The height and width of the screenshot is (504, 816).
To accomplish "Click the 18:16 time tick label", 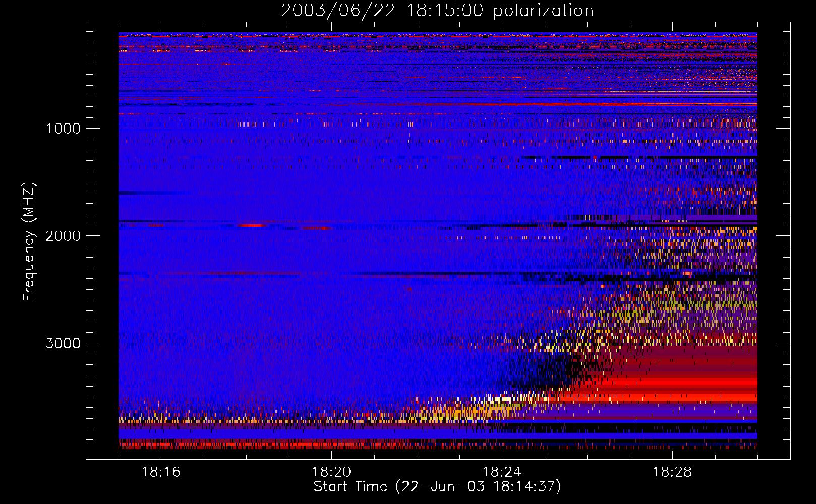I will pos(161,472).
